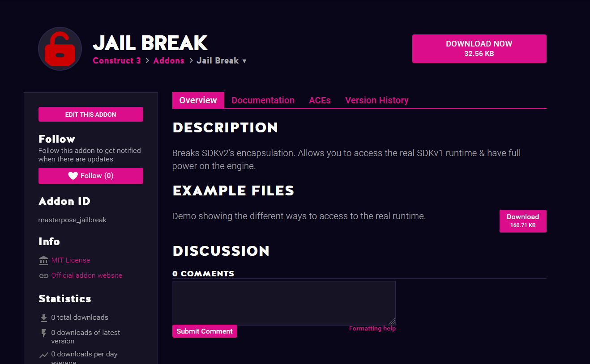Click the Follow sidebar heading
The width and height of the screenshot is (590, 364).
tap(57, 139)
